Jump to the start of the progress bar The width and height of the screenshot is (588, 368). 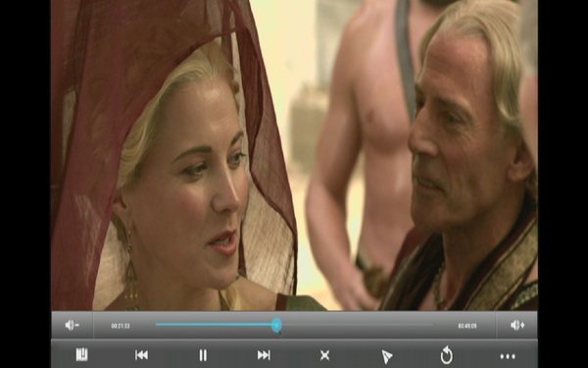pyautogui.click(x=157, y=325)
